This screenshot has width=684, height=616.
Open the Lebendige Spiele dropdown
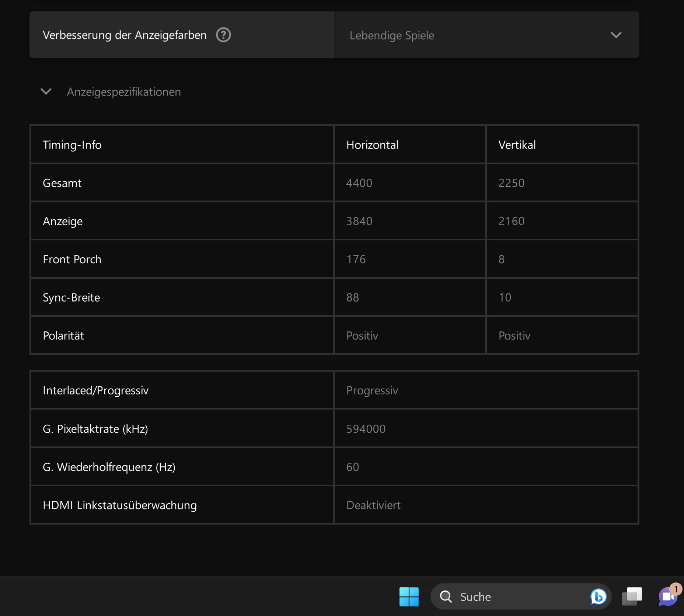point(487,35)
